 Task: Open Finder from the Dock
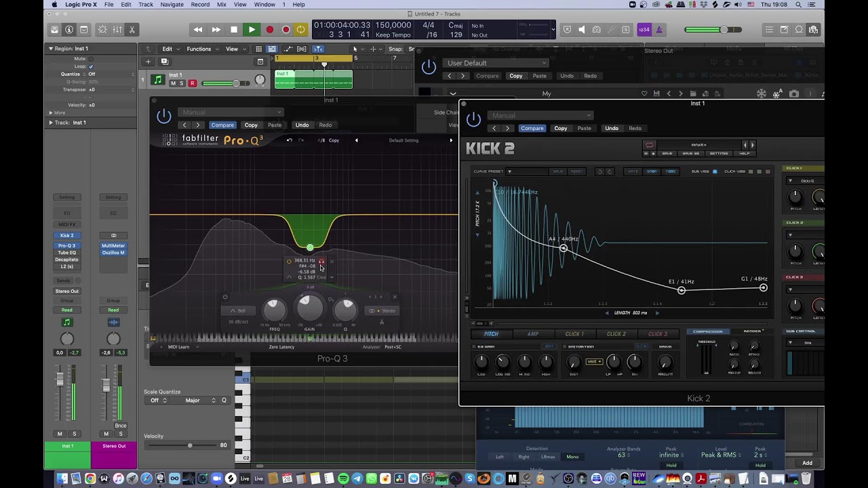tap(62, 479)
